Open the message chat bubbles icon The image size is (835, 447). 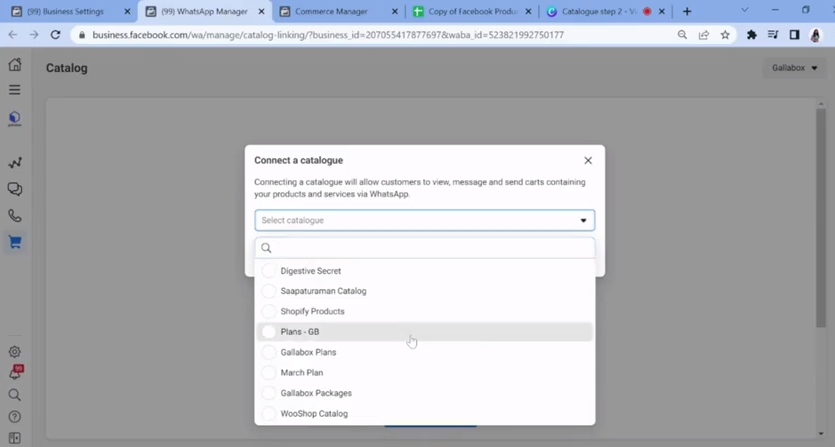[x=15, y=189]
